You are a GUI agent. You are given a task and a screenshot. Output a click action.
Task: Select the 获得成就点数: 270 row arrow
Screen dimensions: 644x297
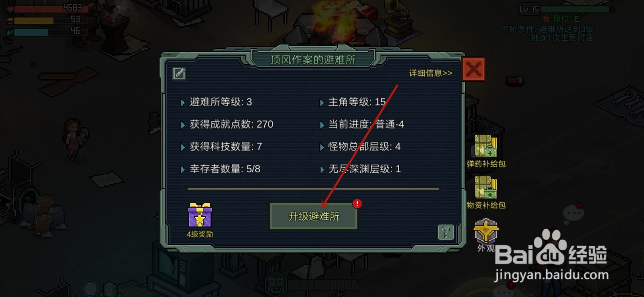(x=182, y=125)
